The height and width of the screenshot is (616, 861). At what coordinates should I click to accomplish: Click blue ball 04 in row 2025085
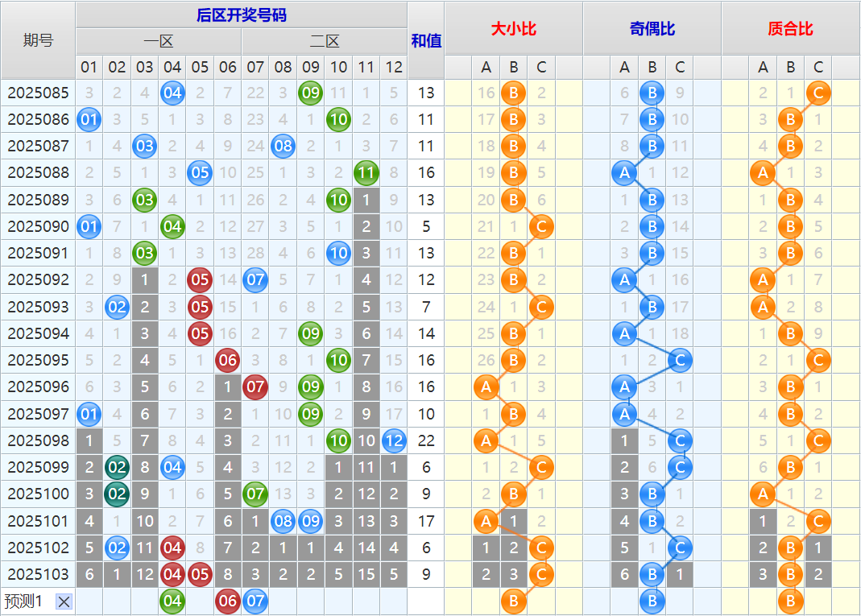coord(172,93)
